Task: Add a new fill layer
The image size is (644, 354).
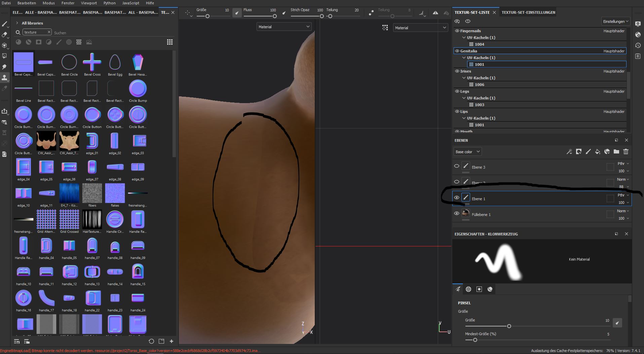Action: pyautogui.click(x=598, y=152)
